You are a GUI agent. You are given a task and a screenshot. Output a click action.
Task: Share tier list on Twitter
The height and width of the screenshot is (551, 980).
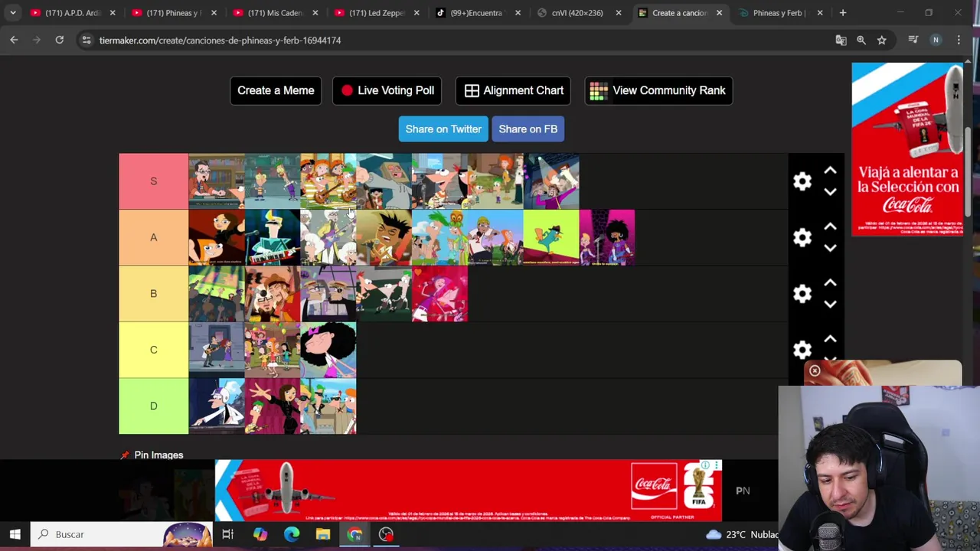point(443,129)
